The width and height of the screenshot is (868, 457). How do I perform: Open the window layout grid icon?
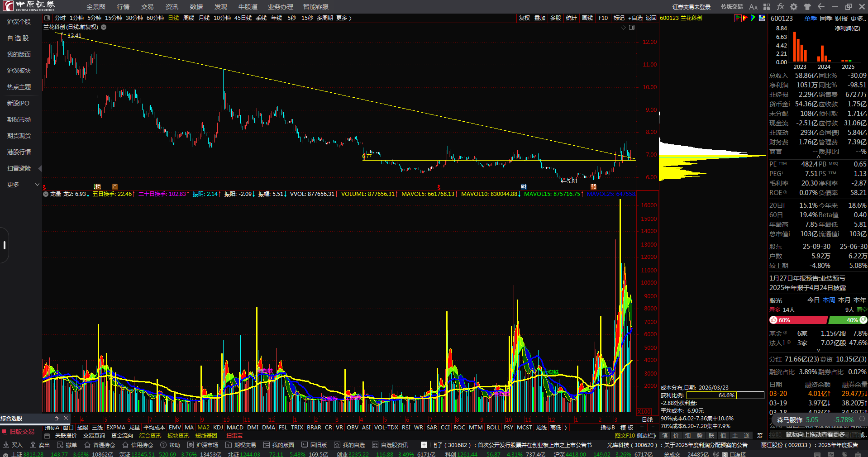[x=767, y=7]
